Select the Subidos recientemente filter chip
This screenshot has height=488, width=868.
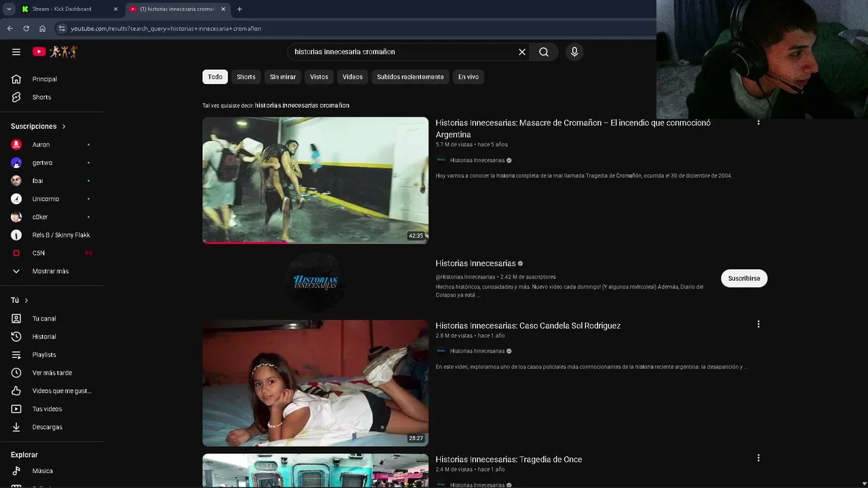[x=410, y=77]
